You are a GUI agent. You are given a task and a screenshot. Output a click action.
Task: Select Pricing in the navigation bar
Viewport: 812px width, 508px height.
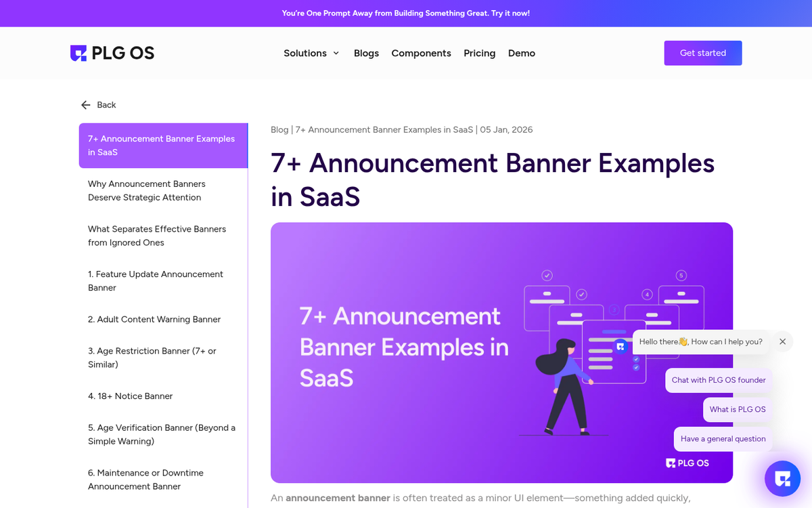coord(479,53)
